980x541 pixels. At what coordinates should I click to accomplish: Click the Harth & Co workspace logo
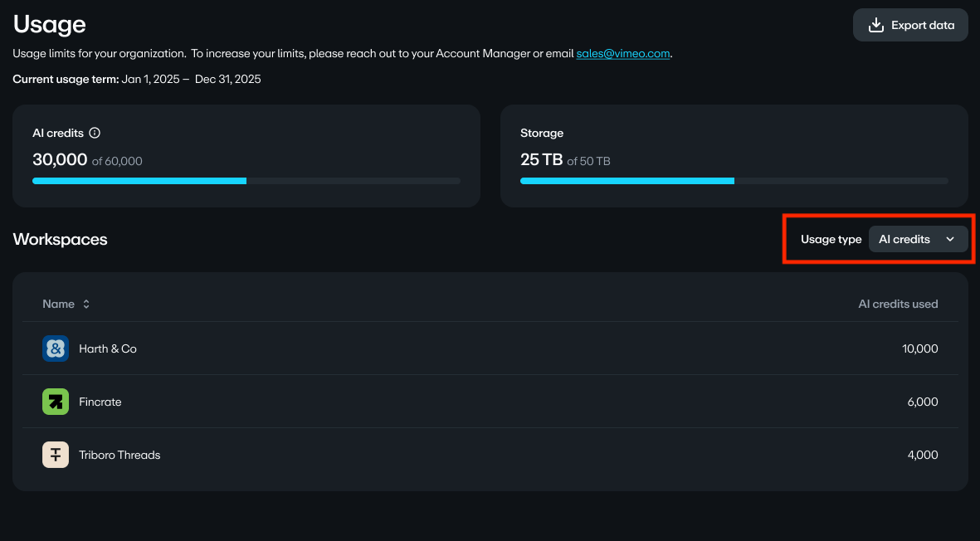pos(56,348)
